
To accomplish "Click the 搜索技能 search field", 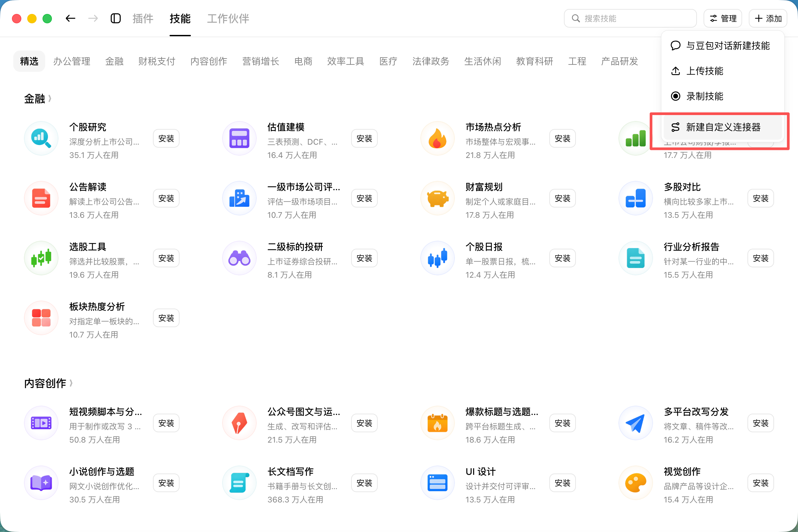I will tap(630, 18).
